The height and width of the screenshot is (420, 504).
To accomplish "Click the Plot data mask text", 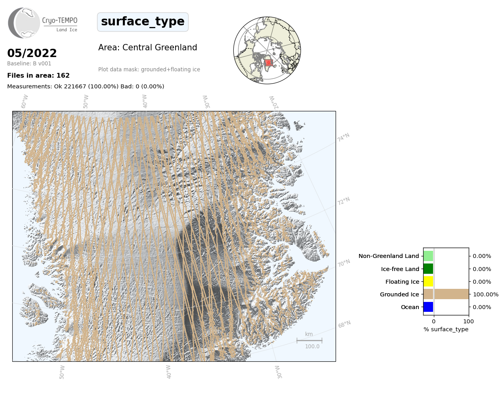I will point(149,70).
